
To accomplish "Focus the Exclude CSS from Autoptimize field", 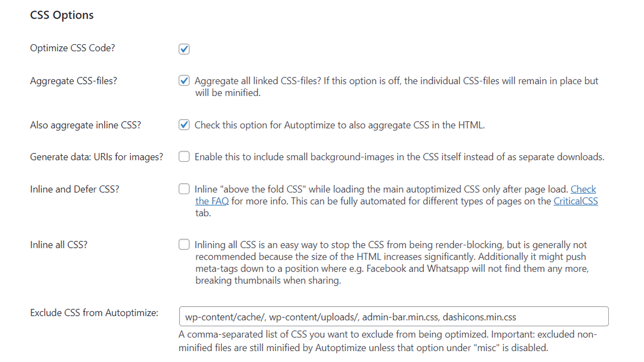I will [393, 317].
